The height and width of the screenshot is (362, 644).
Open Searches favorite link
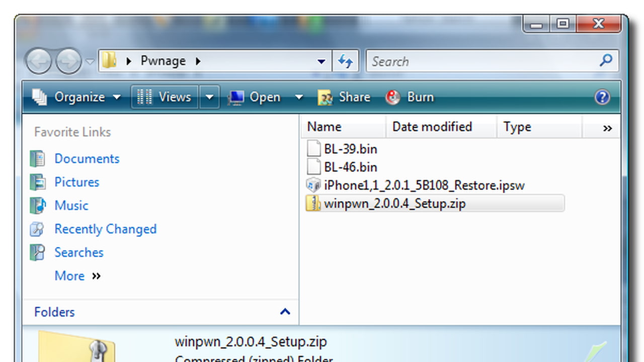pyautogui.click(x=78, y=252)
